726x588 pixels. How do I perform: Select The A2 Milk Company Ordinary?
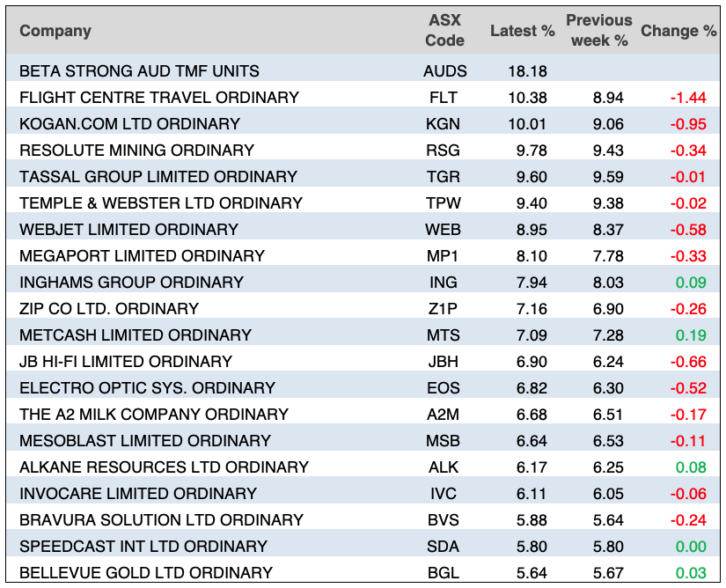(x=154, y=415)
